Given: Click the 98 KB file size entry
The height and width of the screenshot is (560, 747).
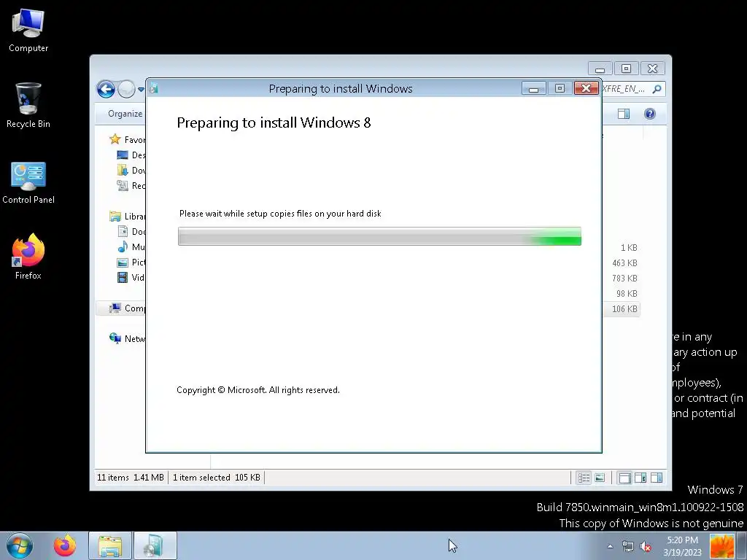Looking at the screenshot, I should click(627, 293).
